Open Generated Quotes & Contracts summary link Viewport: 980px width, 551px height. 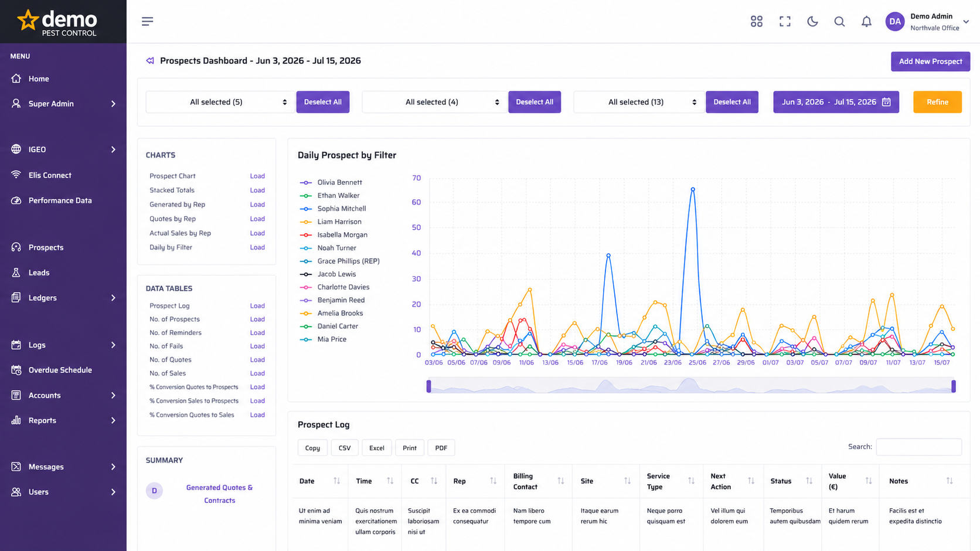[x=219, y=494]
